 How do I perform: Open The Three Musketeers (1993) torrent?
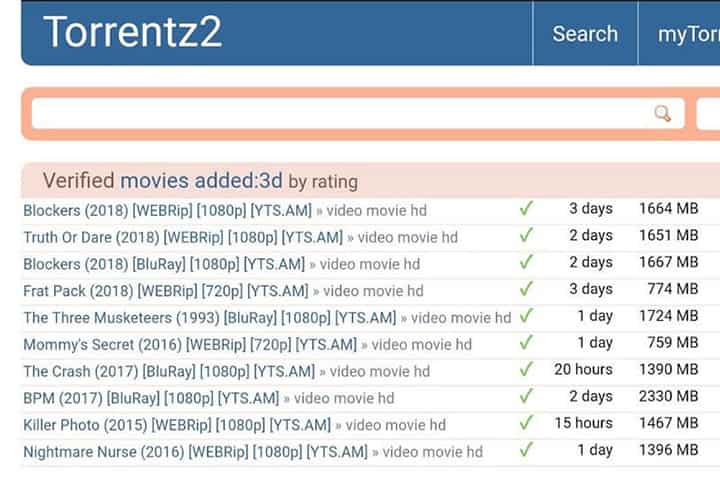coord(210,317)
